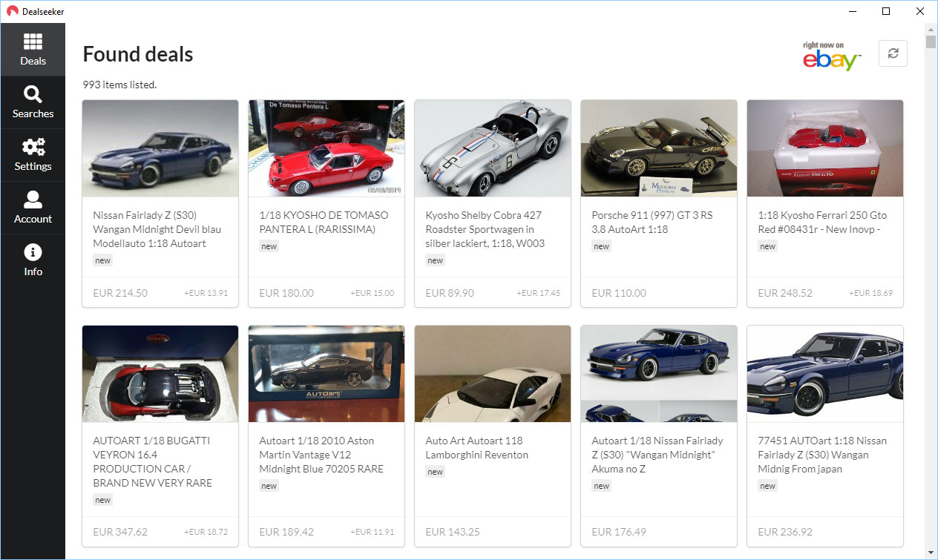Click the EUR 347.62 price
938x560 pixels.
(120, 532)
